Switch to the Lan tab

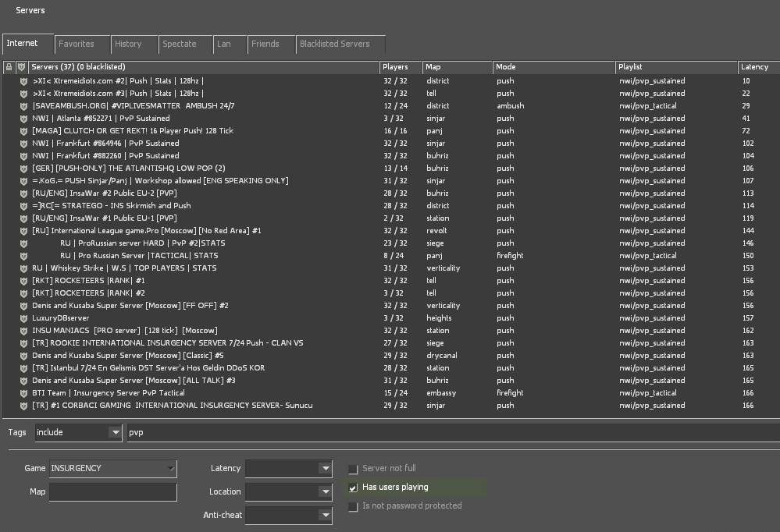coord(230,44)
